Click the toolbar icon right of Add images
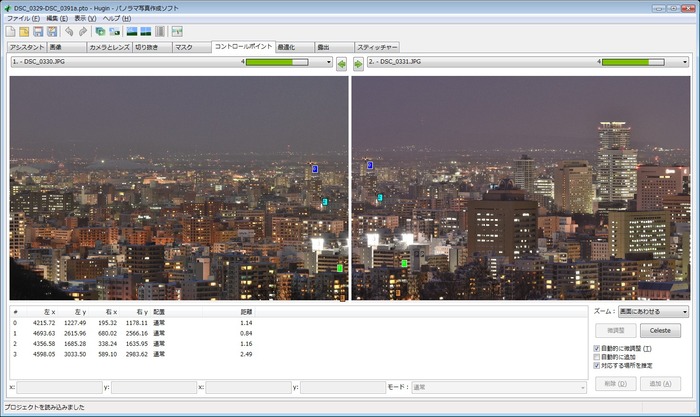The height and width of the screenshot is (417, 700). click(x=115, y=31)
